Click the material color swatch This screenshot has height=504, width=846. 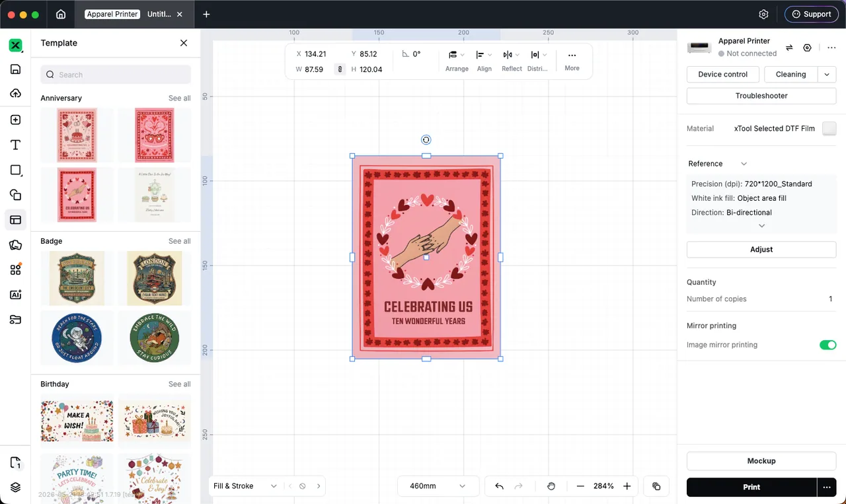(829, 129)
